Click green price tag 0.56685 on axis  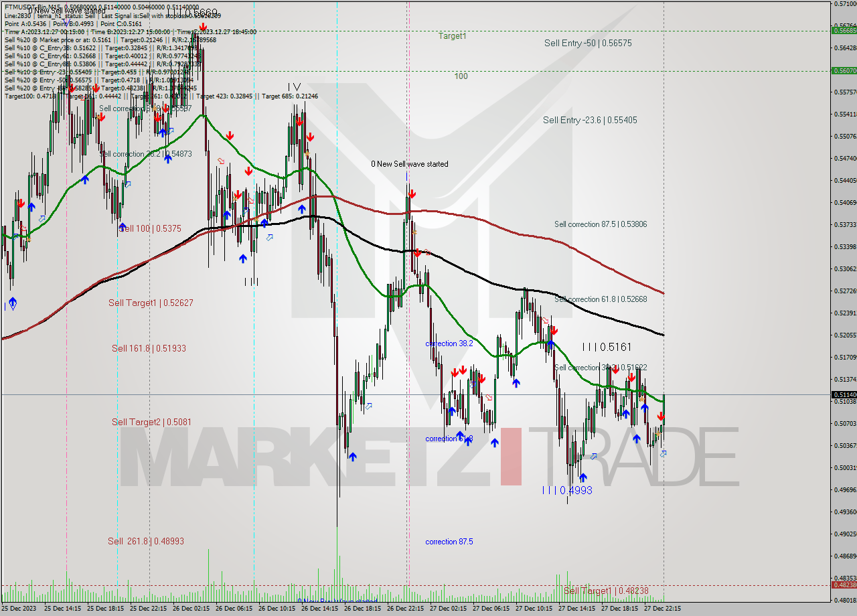coord(844,30)
